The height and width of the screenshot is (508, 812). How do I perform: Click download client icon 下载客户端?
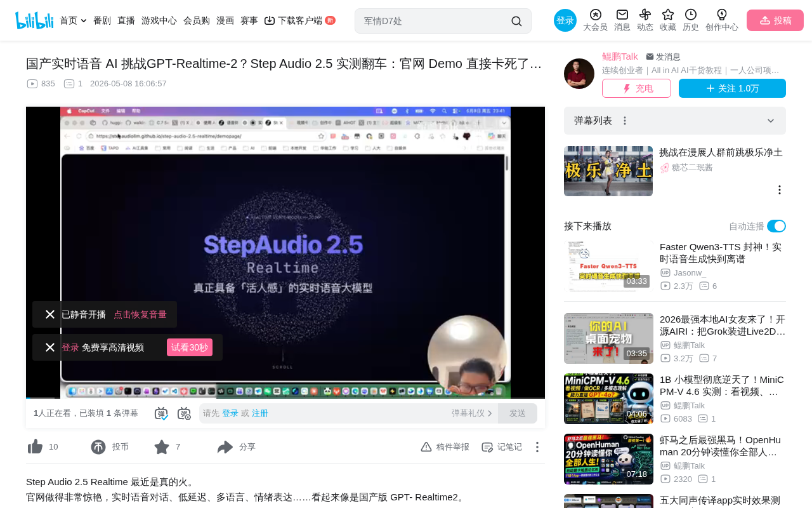[x=270, y=20]
